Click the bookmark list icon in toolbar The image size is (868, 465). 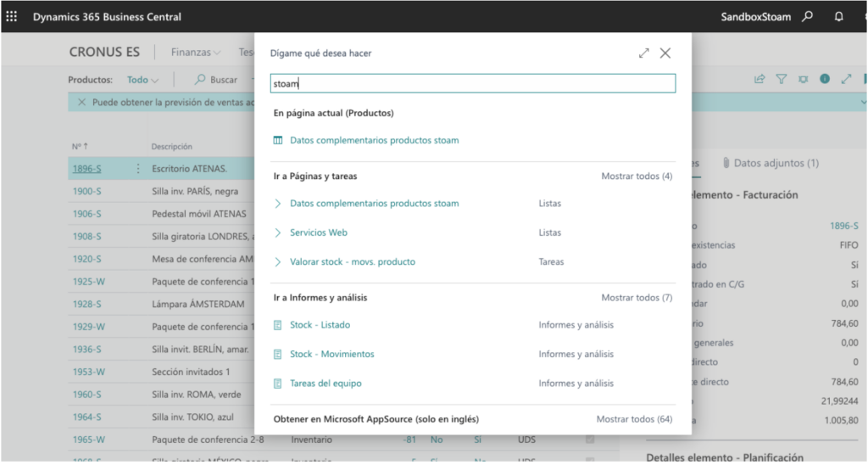(x=804, y=79)
